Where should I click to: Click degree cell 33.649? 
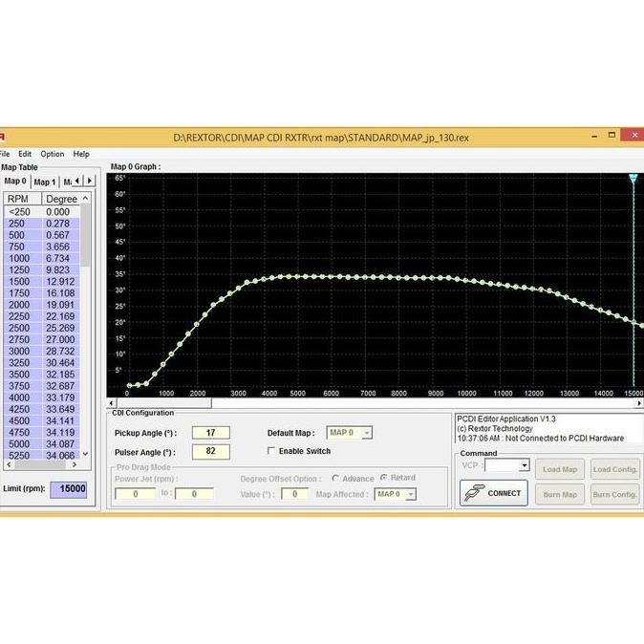pyautogui.click(x=61, y=409)
